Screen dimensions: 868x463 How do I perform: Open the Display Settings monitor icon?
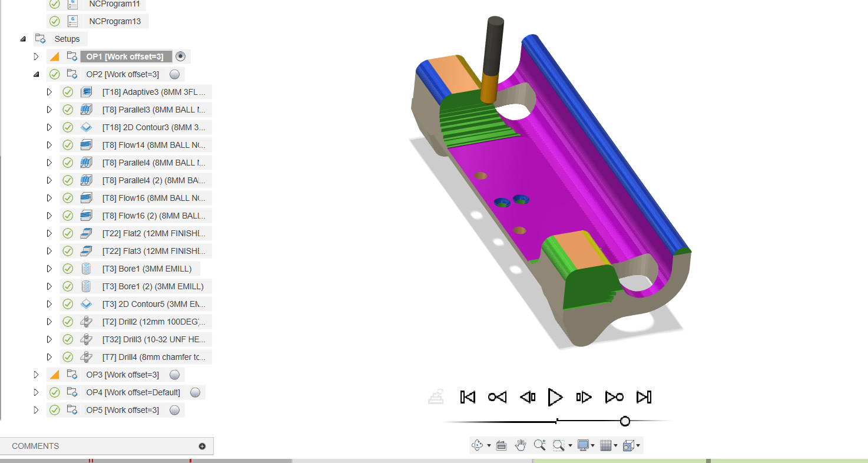[583, 445]
